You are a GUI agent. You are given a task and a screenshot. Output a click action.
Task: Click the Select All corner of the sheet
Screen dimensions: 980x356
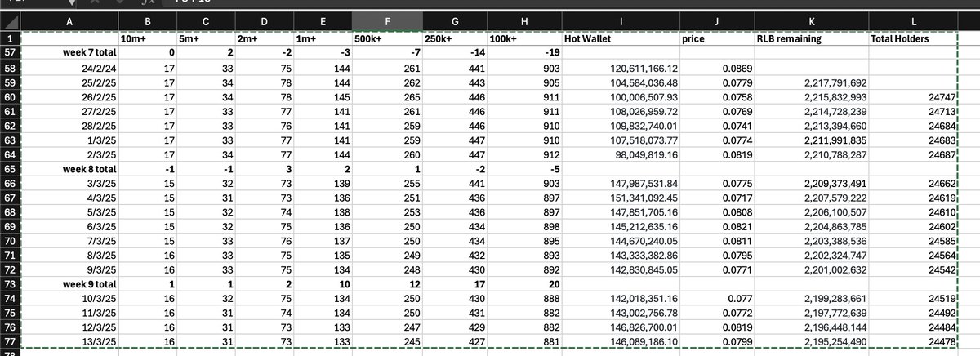coord(10,20)
